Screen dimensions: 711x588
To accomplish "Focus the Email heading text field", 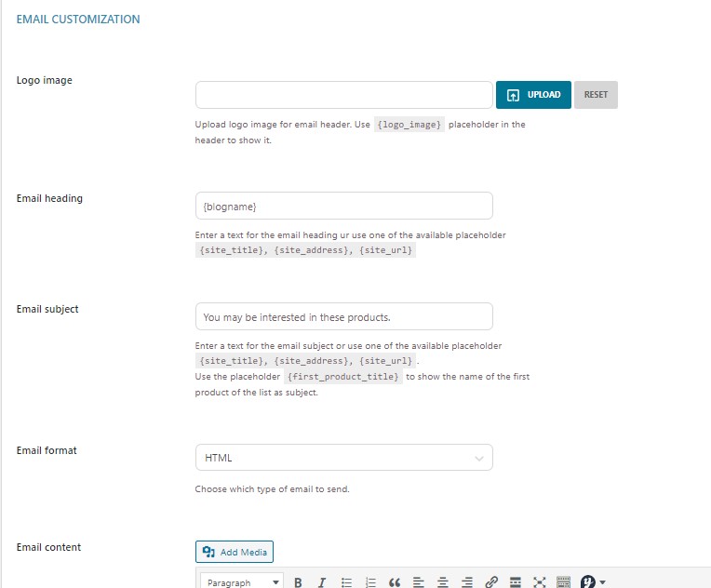I will (x=343, y=206).
